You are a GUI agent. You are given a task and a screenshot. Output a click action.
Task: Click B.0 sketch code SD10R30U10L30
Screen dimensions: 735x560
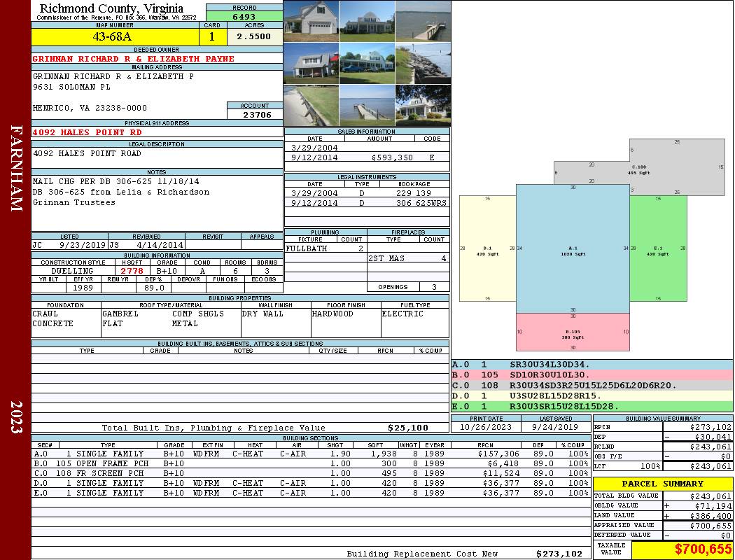coord(549,375)
